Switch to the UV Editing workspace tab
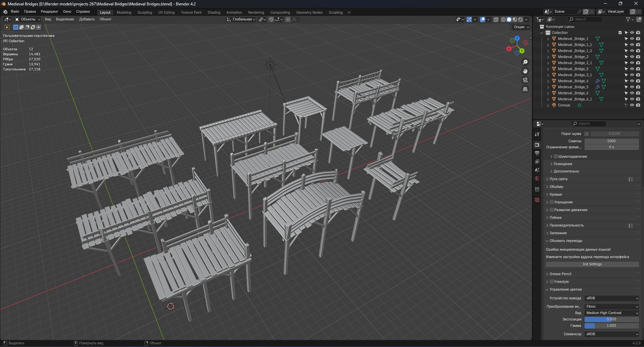 [x=166, y=12]
